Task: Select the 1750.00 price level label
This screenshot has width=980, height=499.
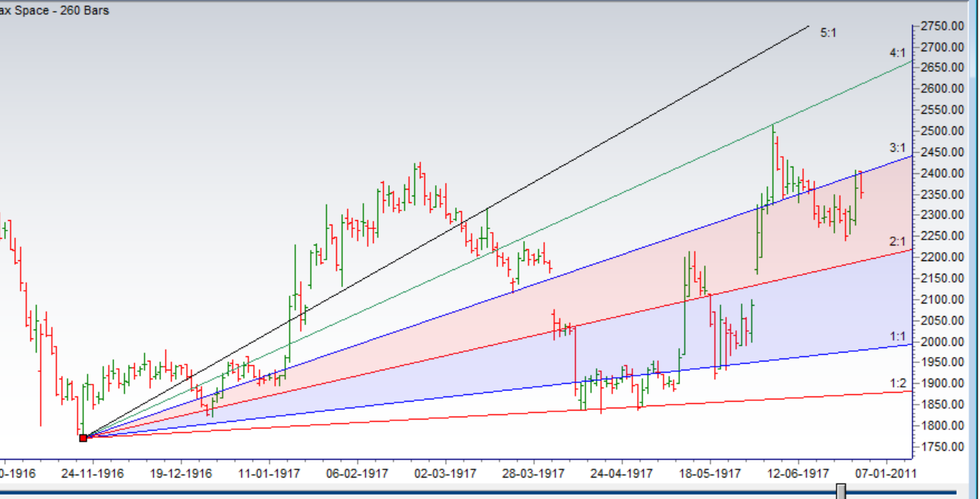Action: tap(942, 447)
